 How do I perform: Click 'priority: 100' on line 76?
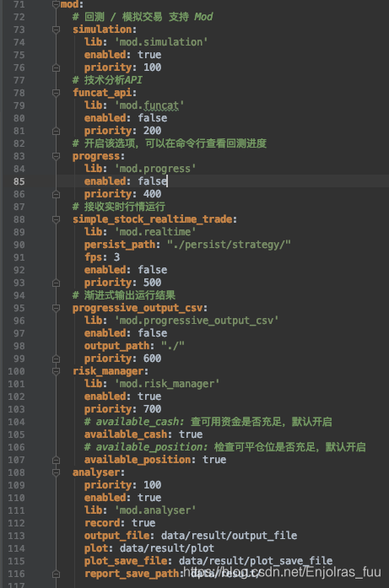(122, 67)
